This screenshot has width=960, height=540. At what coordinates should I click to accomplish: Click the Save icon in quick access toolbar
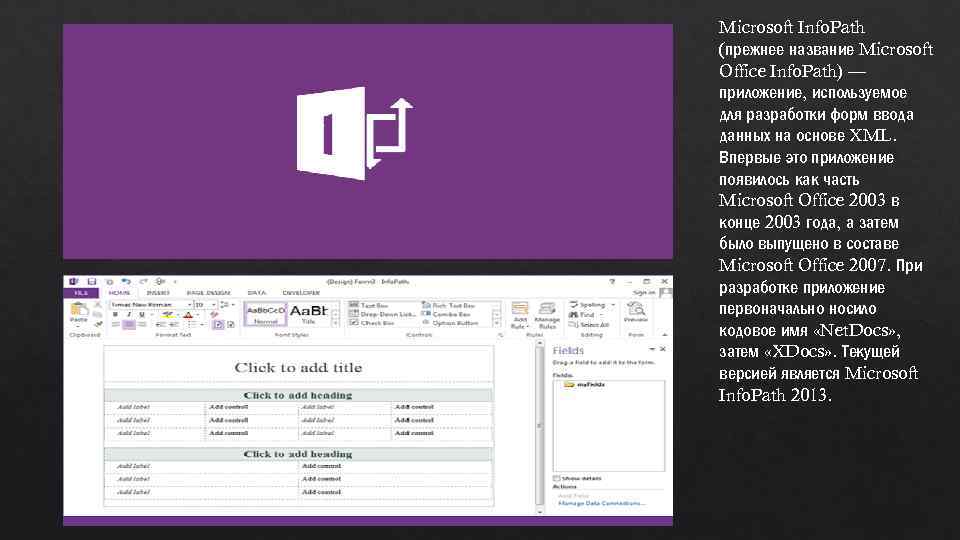coord(91,282)
